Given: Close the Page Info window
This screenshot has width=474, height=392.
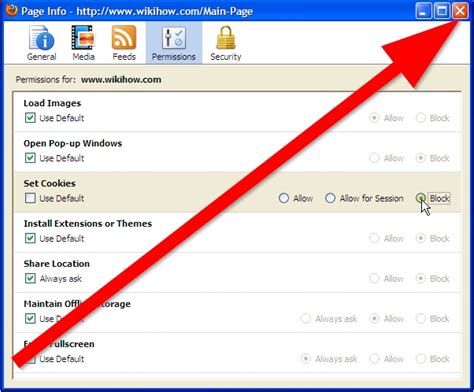Looking at the screenshot, I should [460, 11].
